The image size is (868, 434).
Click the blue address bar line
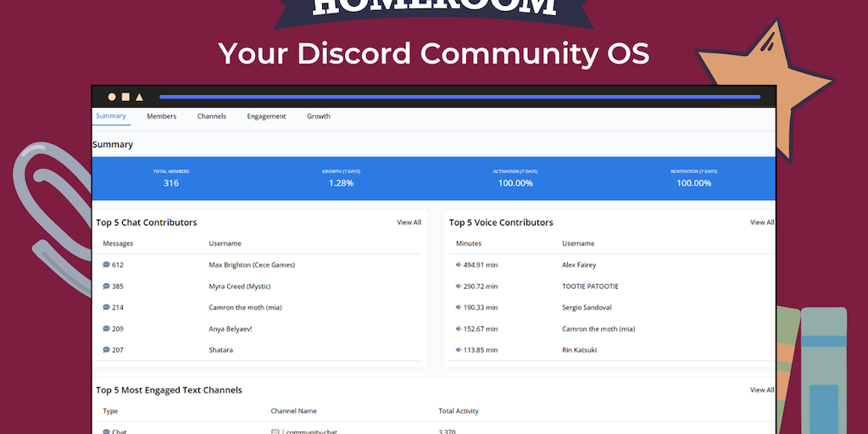460,97
